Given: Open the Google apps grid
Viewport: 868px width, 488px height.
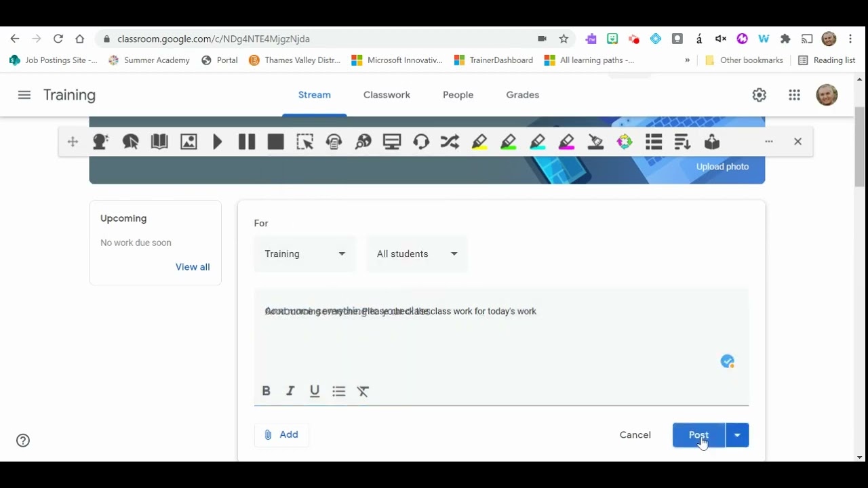Looking at the screenshot, I should 795,95.
